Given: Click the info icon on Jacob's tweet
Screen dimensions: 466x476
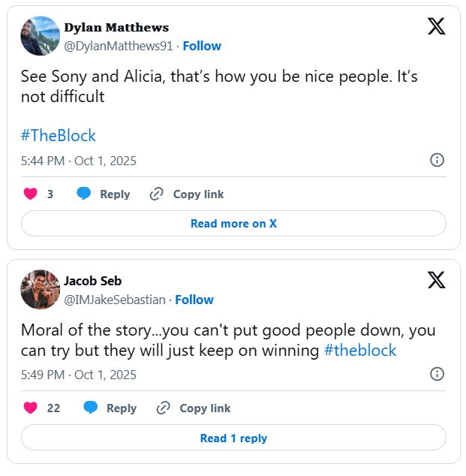Looking at the screenshot, I should [x=437, y=374].
